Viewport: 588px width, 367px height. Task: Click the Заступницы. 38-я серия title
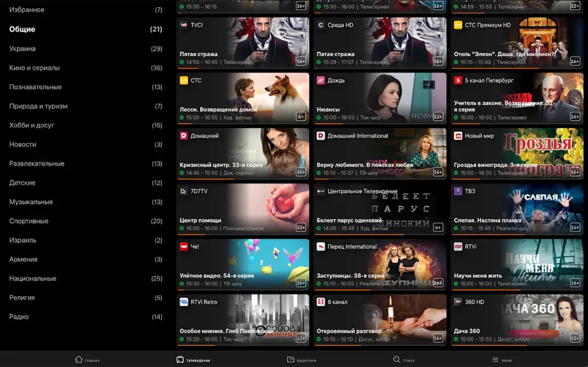click(x=350, y=276)
